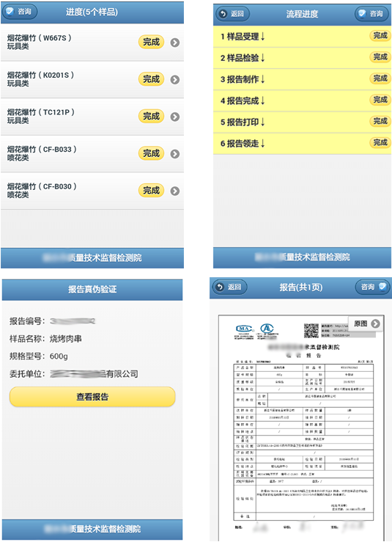Select the 烟花爆竹 (W667S) 玩具类 text
Viewport: 392px width, 542px height.
tap(39, 42)
